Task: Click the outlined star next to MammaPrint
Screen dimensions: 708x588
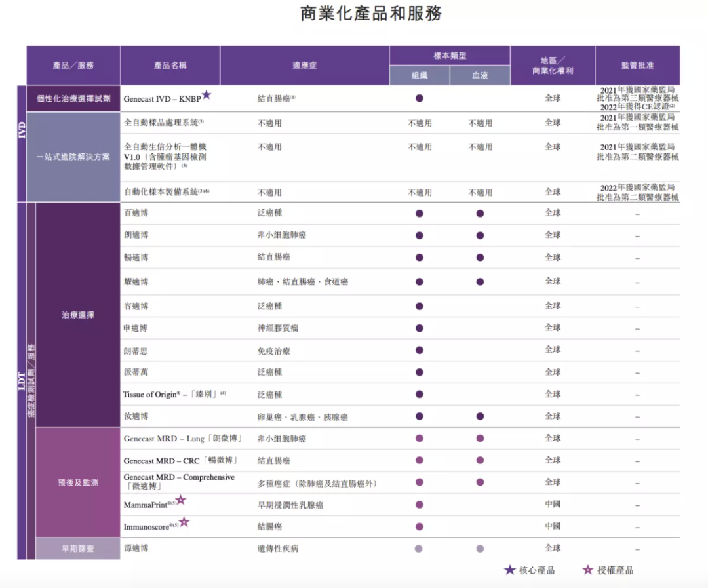Action: pyautogui.click(x=181, y=500)
